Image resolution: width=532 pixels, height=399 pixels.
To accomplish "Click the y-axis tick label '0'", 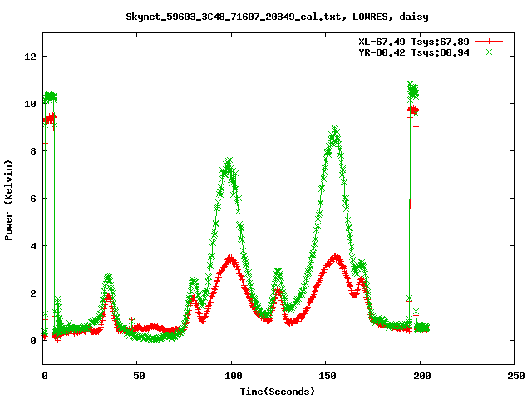I will coord(33,341).
